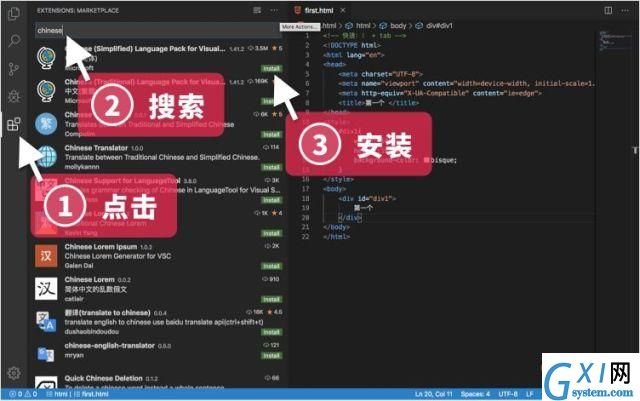Open Quick Chinese Deletion extension entry

click(158, 381)
